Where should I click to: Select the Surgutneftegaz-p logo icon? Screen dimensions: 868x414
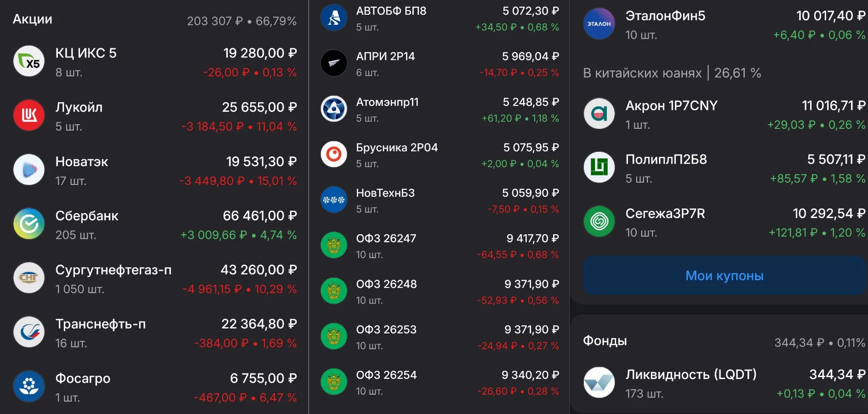(29, 278)
